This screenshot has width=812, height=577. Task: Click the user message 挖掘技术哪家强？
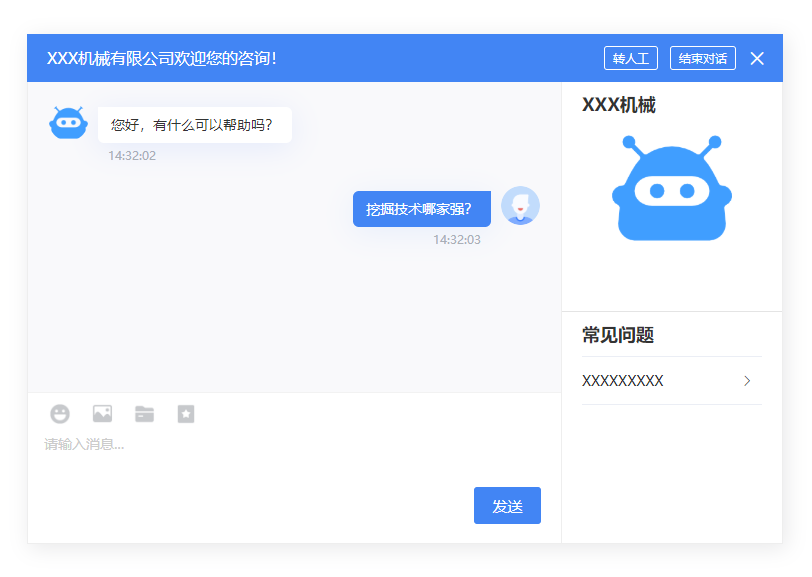click(421, 209)
